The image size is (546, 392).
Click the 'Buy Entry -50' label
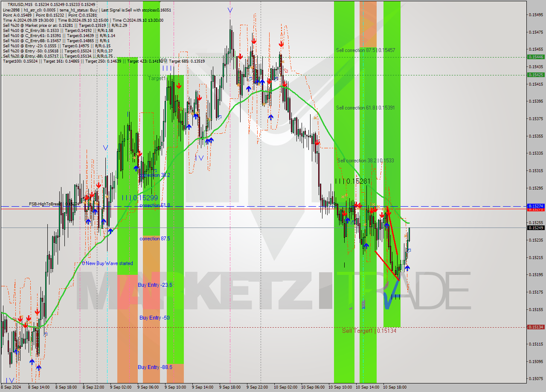tap(154, 318)
